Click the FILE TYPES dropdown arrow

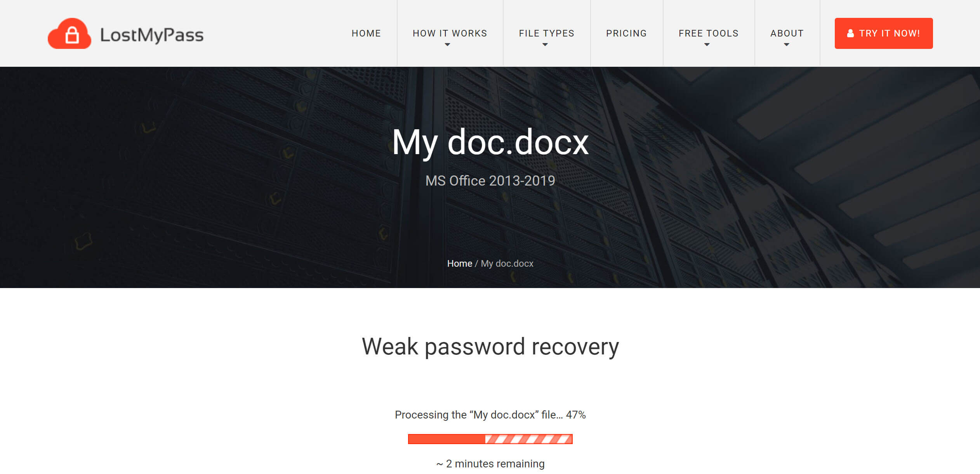pyautogui.click(x=546, y=43)
